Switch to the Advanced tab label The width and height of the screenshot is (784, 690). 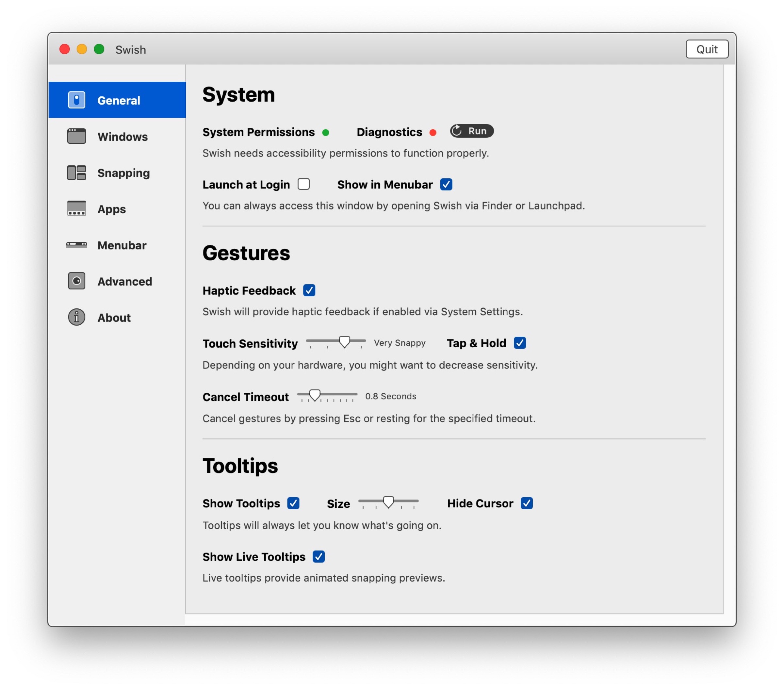124,282
